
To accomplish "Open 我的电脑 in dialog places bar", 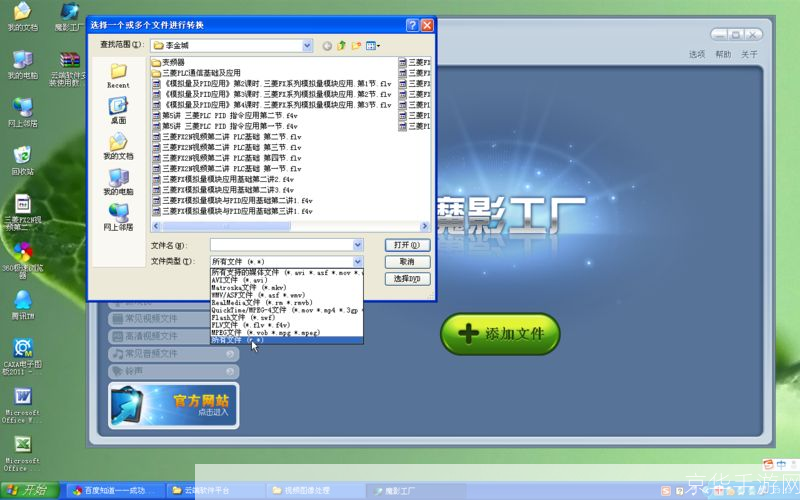I will pyautogui.click(x=118, y=182).
